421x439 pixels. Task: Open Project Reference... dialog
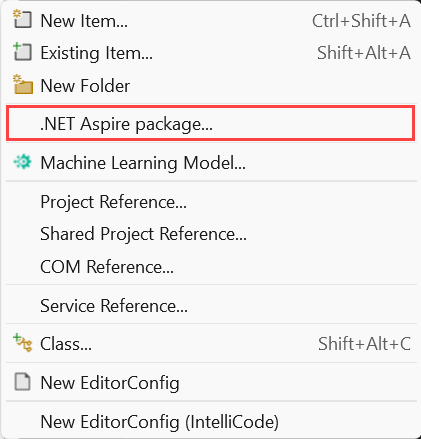pos(210,202)
